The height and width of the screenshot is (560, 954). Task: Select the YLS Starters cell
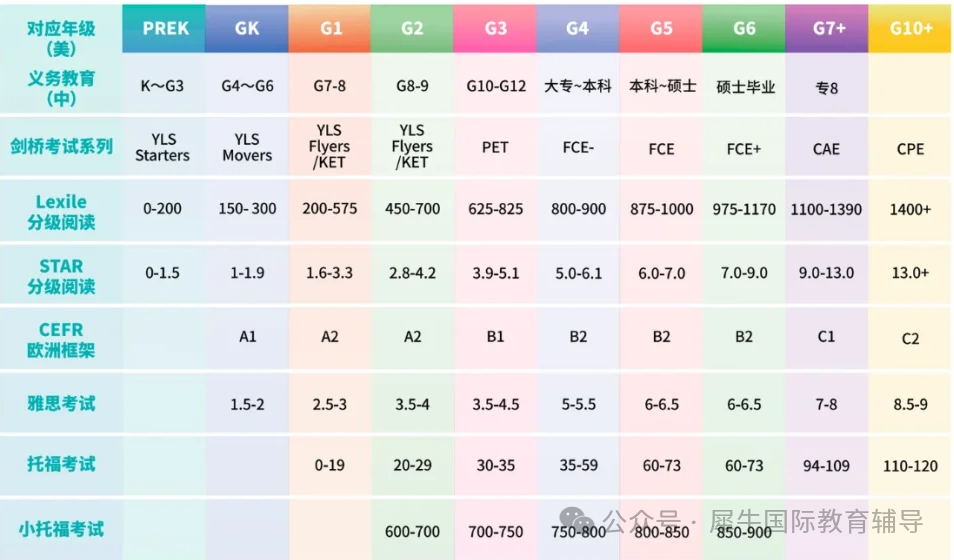[x=163, y=147]
